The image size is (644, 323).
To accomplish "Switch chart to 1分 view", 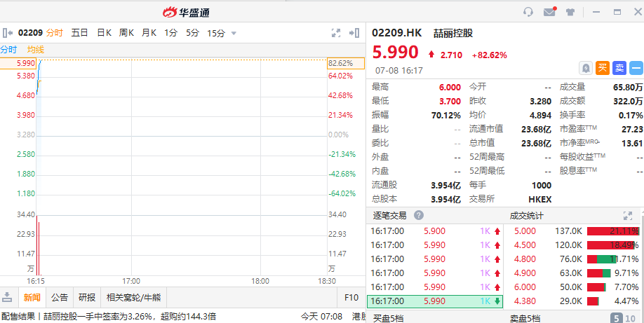I will (171, 33).
